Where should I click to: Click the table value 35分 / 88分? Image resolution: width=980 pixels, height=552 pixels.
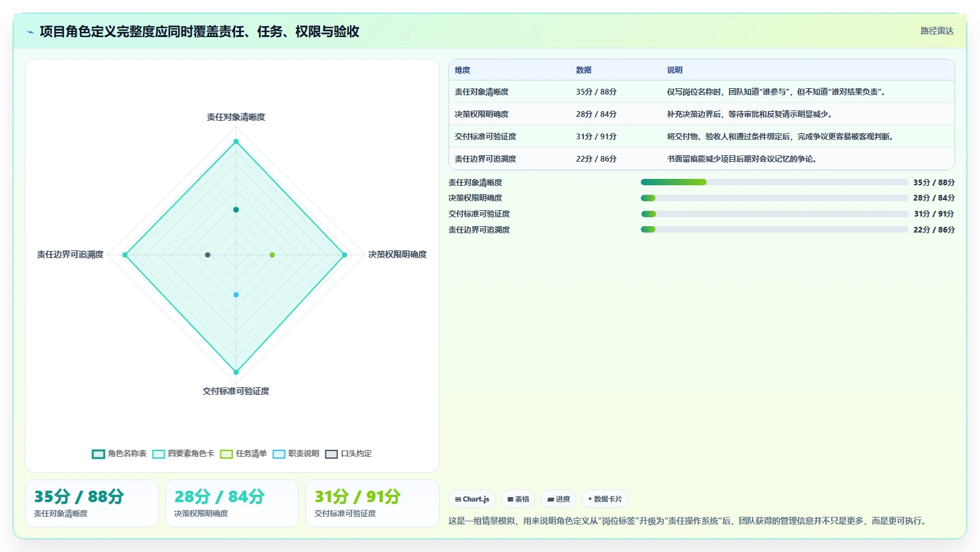[596, 92]
